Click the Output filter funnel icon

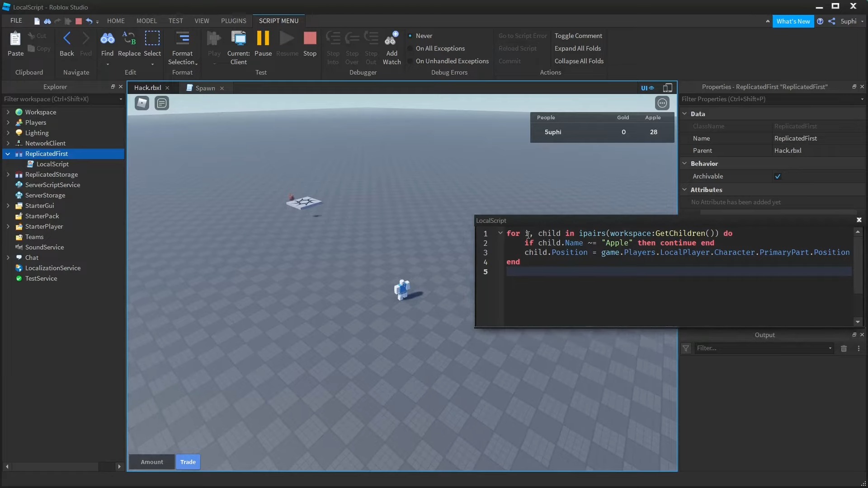tap(686, 348)
